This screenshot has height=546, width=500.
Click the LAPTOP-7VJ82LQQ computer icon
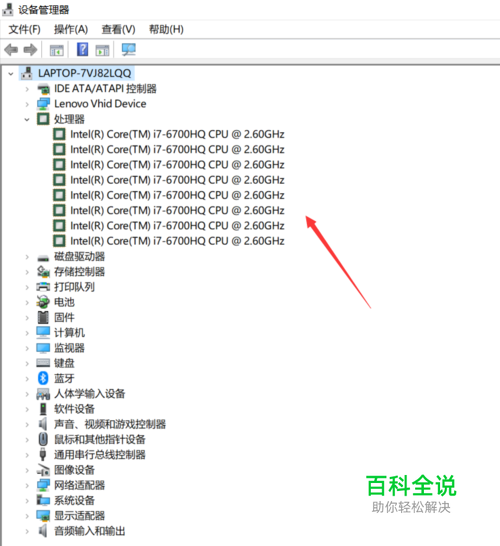[x=27, y=73]
